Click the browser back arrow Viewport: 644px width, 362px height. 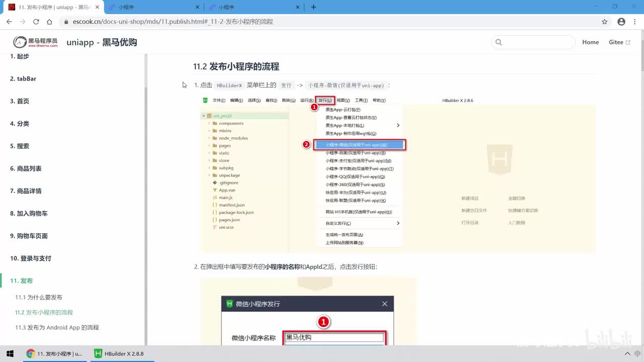(x=9, y=22)
